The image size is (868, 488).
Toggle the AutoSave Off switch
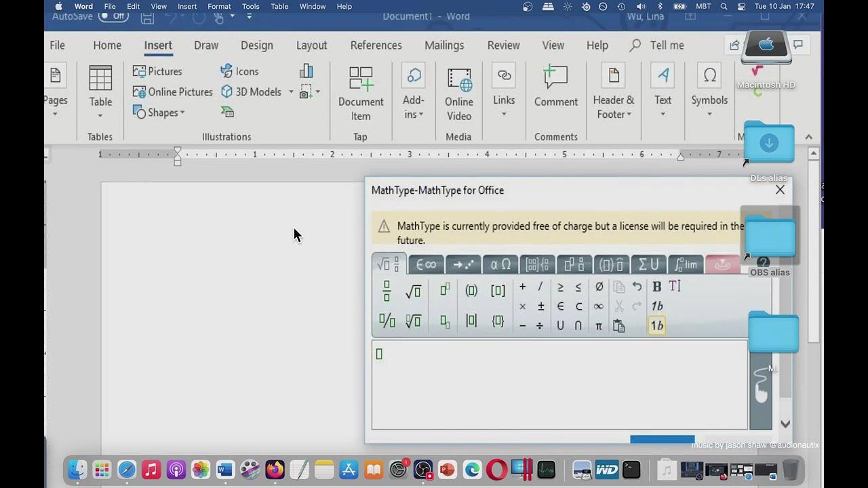[113, 16]
